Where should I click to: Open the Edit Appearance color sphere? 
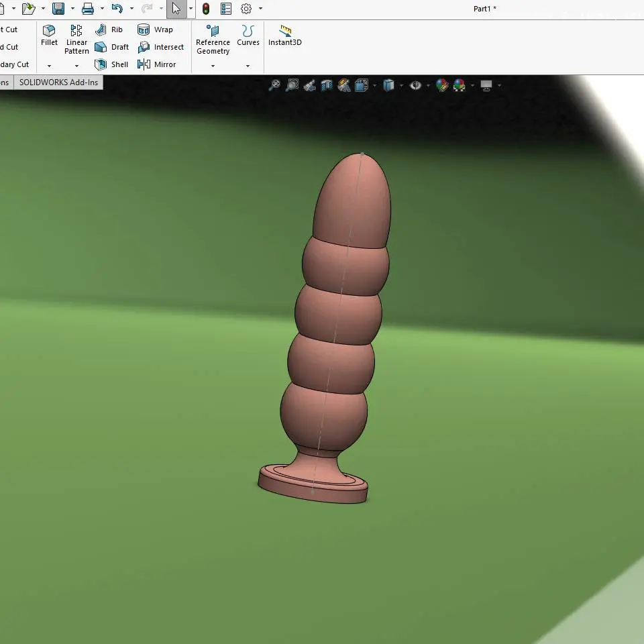(442, 85)
